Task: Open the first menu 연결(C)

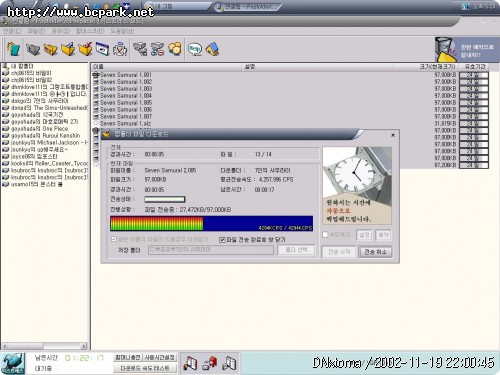Action: click(x=12, y=31)
